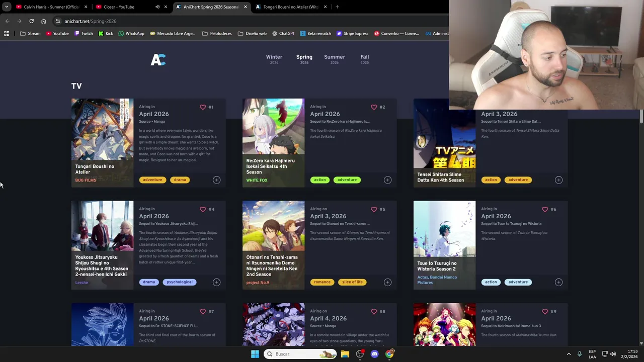
Task: Show hidden system tray icons
Action: tap(569, 354)
